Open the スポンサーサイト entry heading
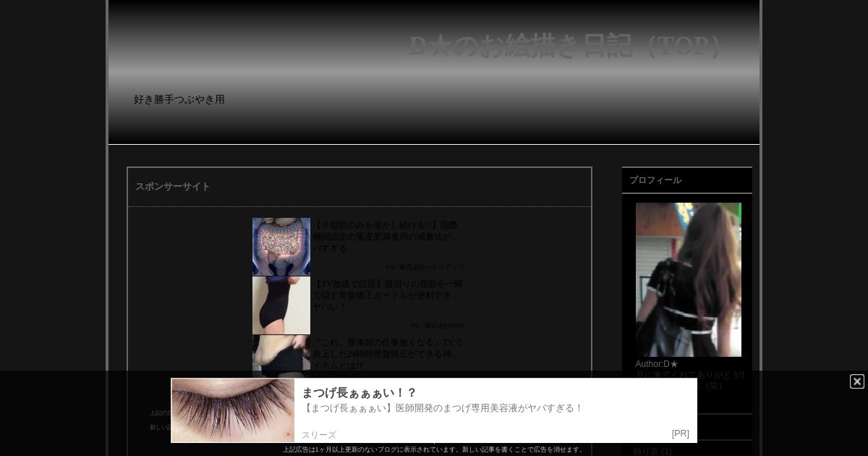Screen dimensions: 868x456 pyautogui.click(x=173, y=187)
